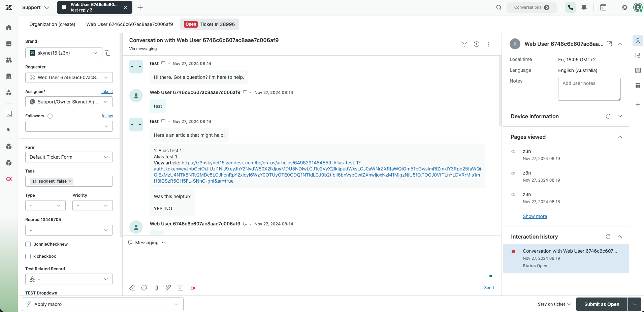Toggle the BonnieChecknew checkbox
The width and height of the screenshot is (644, 312).
(x=28, y=244)
